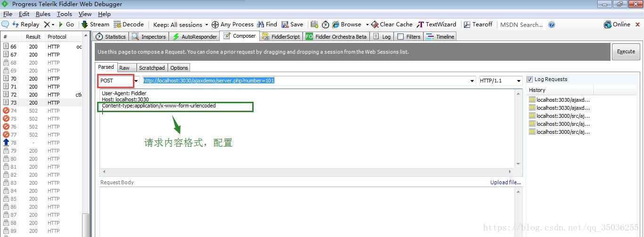This screenshot has width=644, height=237.
Task: Click the camera screenshot icon
Action: (314, 25)
